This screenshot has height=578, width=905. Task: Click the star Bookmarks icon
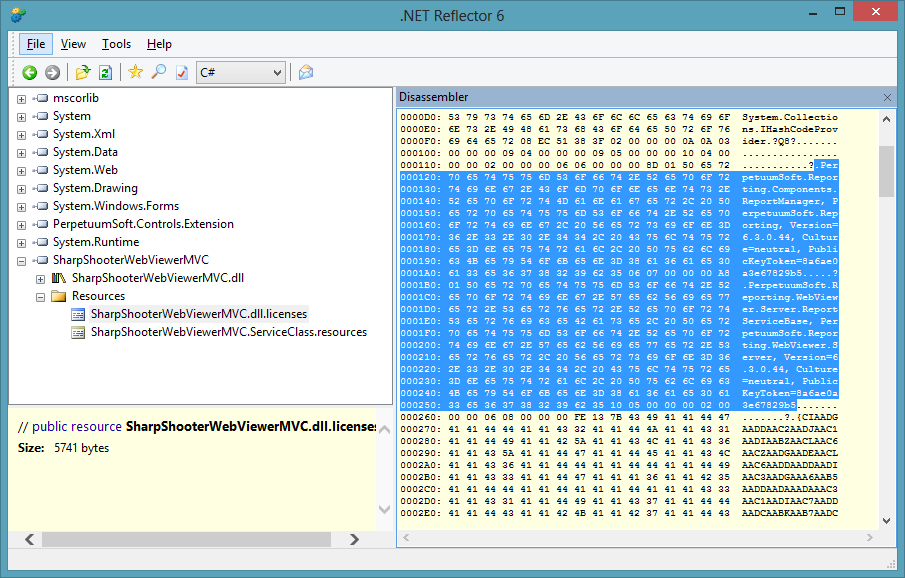point(136,72)
